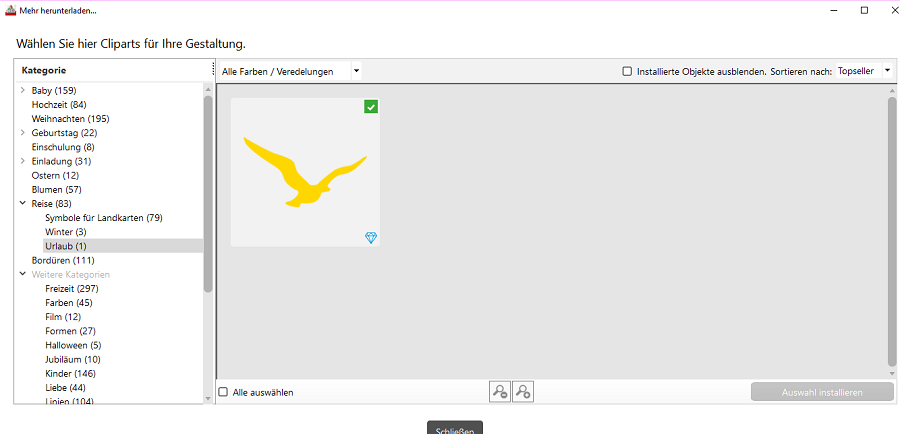900x434 pixels.
Task: Open the Halloween (5) category
Action: (73, 345)
